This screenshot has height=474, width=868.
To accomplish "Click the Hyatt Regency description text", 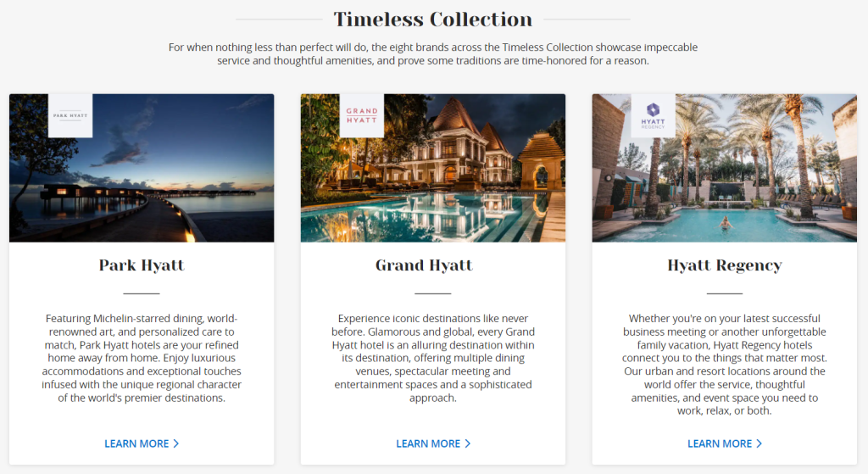I will point(725,365).
